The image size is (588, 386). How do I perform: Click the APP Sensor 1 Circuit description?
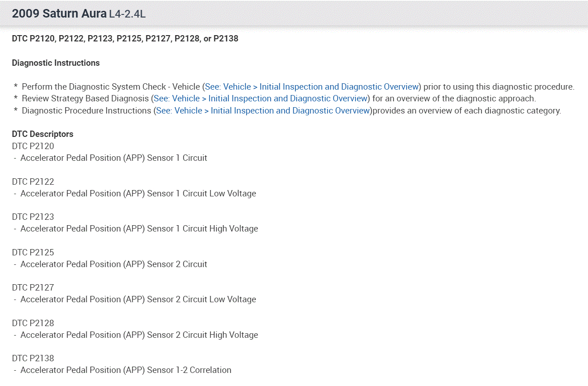click(x=114, y=158)
